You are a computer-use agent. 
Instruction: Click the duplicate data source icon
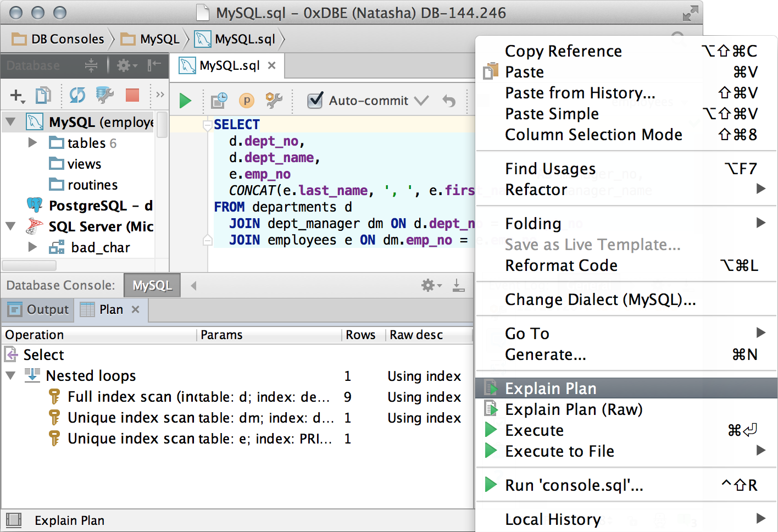(43, 95)
